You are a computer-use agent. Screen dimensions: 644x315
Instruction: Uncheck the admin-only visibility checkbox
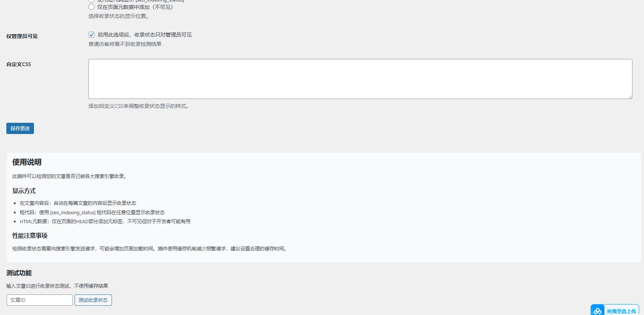(x=91, y=35)
